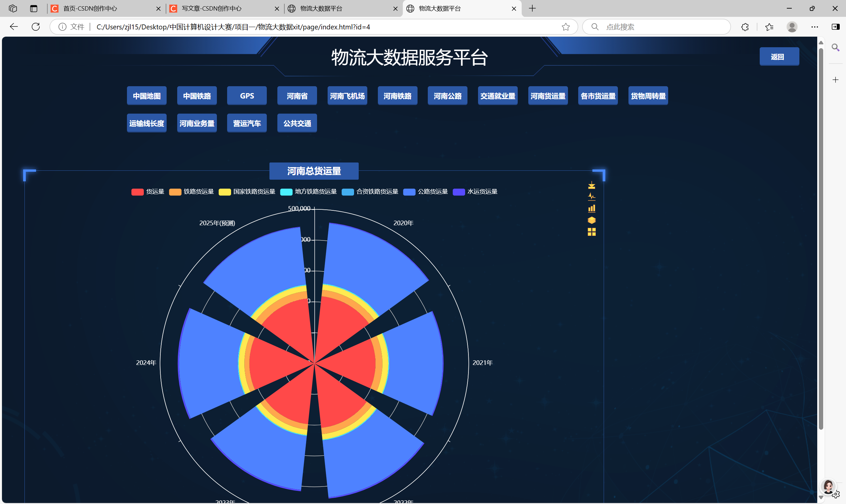The width and height of the screenshot is (846, 504).
Task: Switch chart to stacked view icon
Action: click(x=591, y=220)
